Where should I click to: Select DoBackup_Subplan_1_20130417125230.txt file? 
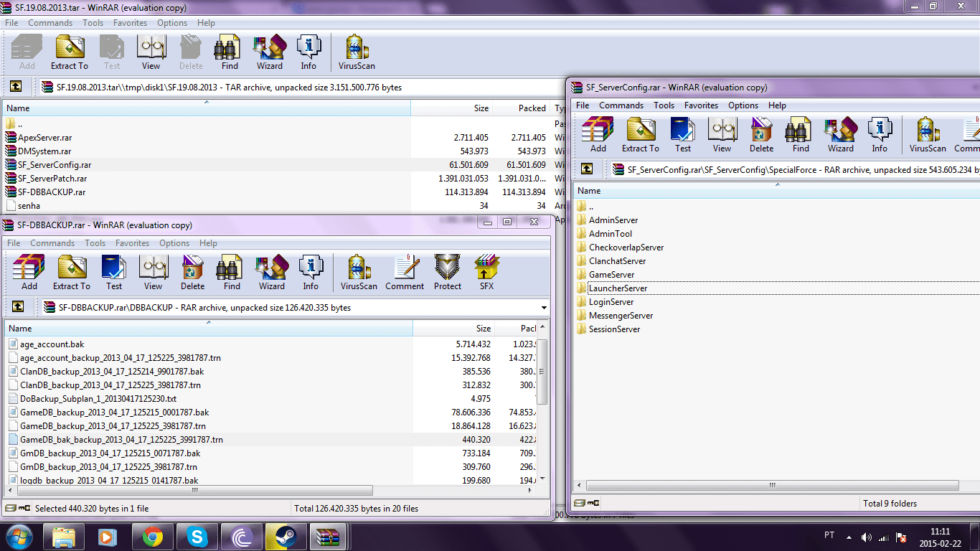point(98,399)
